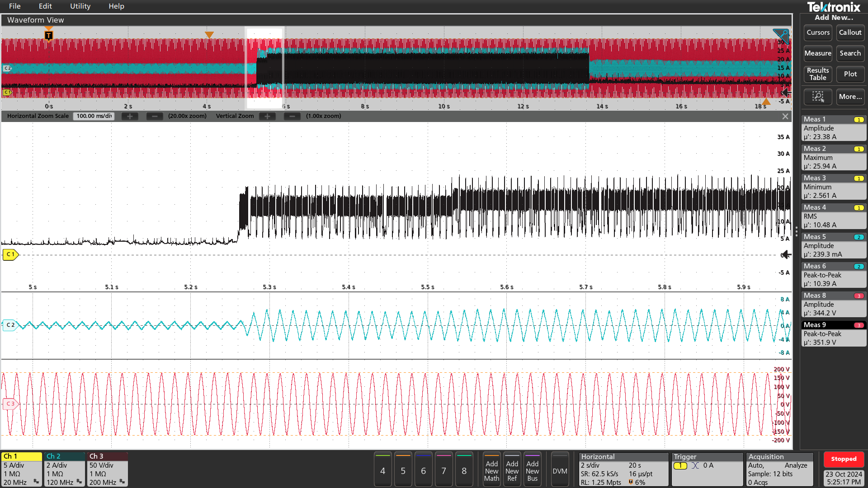Open the More... add-new menu

[x=850, y=96]
